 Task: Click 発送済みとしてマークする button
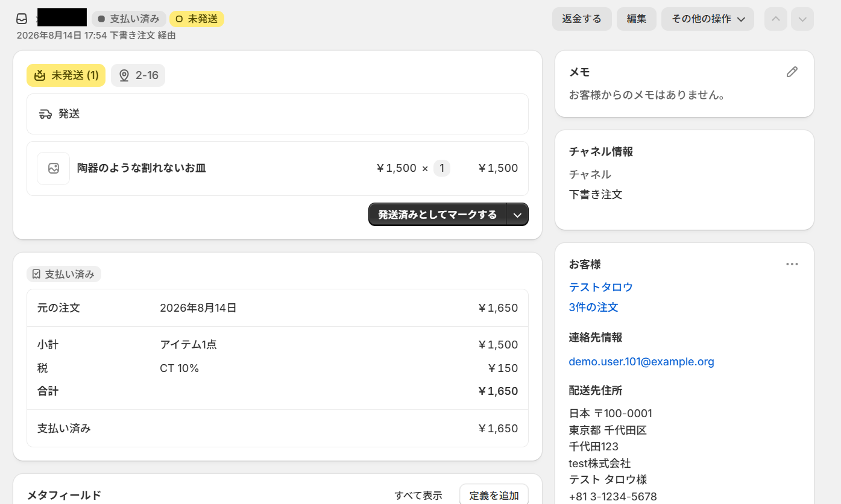438,215
